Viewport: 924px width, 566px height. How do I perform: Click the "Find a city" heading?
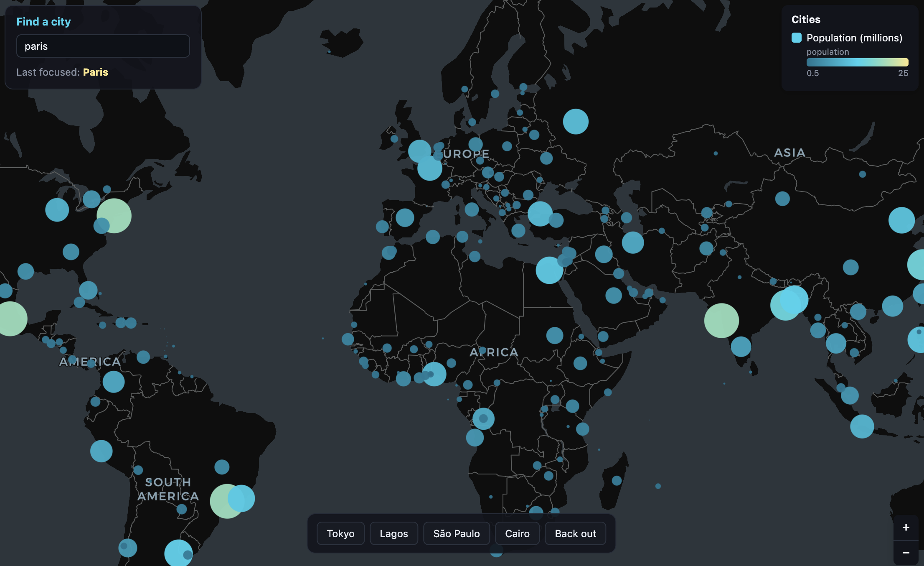(43, 21)
